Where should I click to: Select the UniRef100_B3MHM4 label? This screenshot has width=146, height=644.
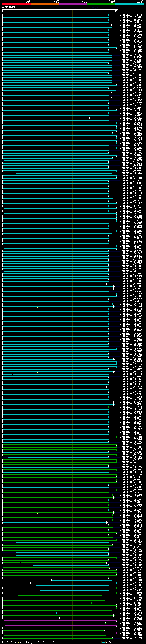coord(131,437)
